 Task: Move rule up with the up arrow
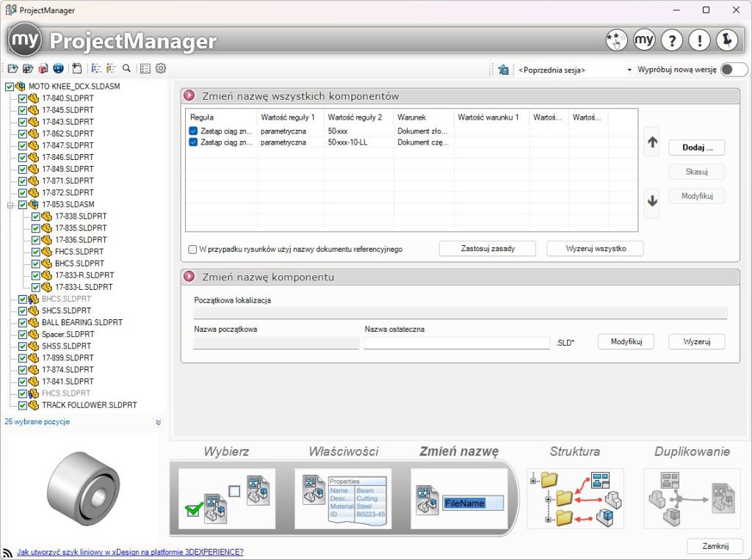(652, 142)
